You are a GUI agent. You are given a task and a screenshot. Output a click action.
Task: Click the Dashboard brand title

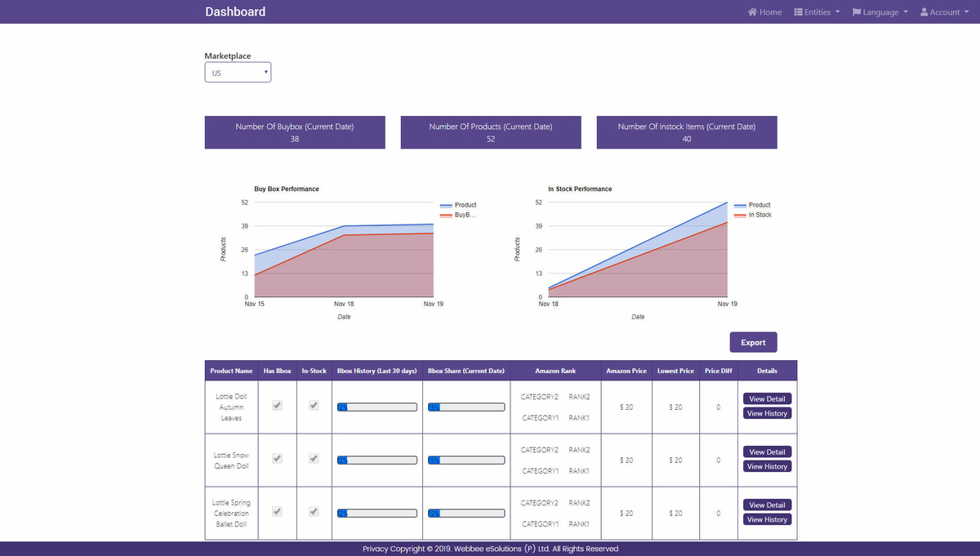pyautogui.click(x=235, y=11)
